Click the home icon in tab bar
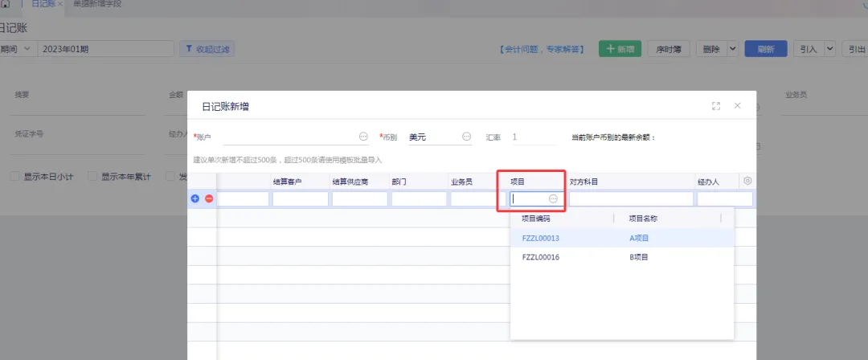Viewport: 868px width, 360px height. pyautogui.click(x=5, y=4)
